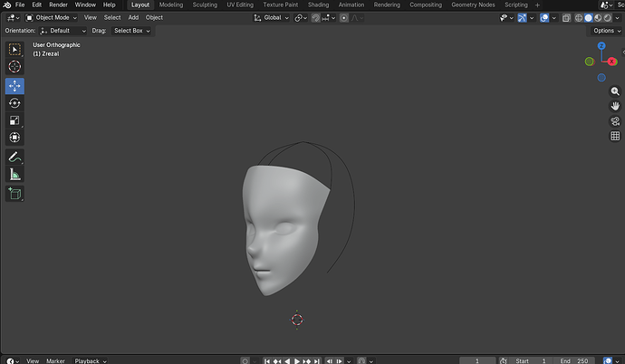
Task: Switch to solid viewport shading
Action: pos(589,18)
